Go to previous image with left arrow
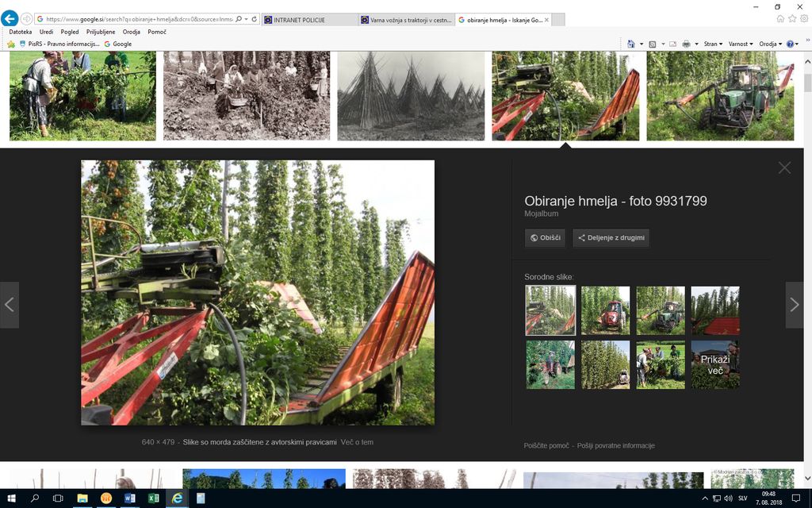812x508 pixels. (x=10, y=305)
